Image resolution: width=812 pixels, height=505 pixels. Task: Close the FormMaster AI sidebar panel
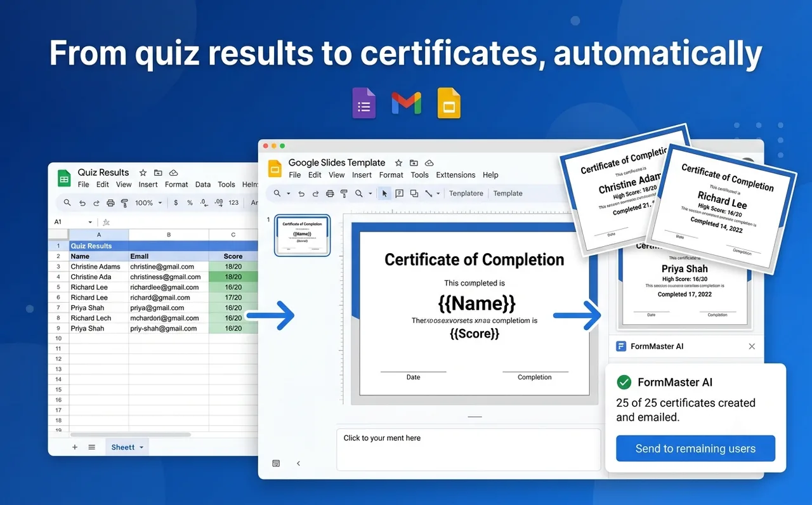(752, 346)
